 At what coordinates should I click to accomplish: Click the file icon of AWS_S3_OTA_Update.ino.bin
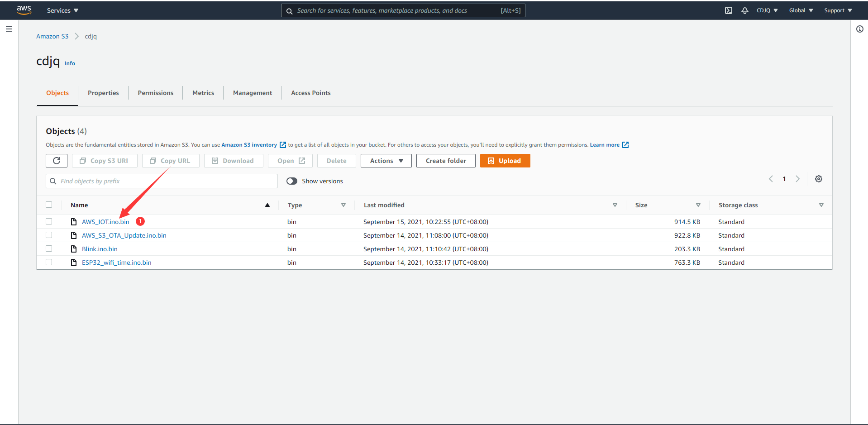coord(74,235)
